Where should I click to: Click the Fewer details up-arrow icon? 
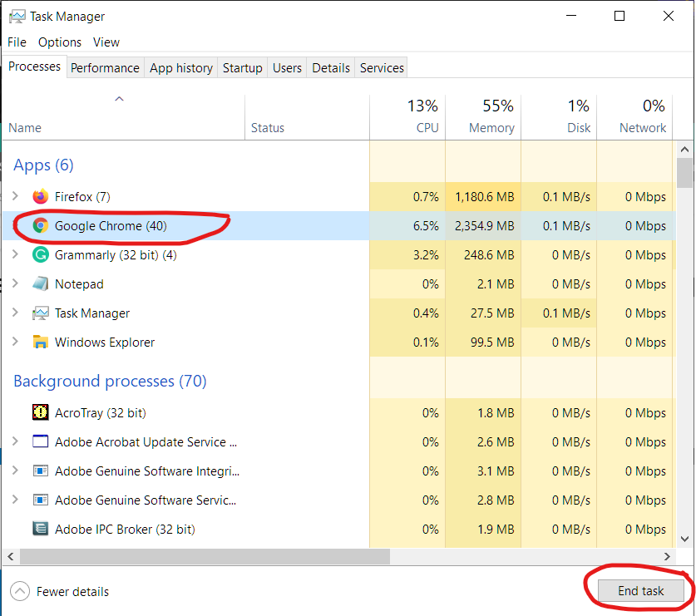point(20,591)
